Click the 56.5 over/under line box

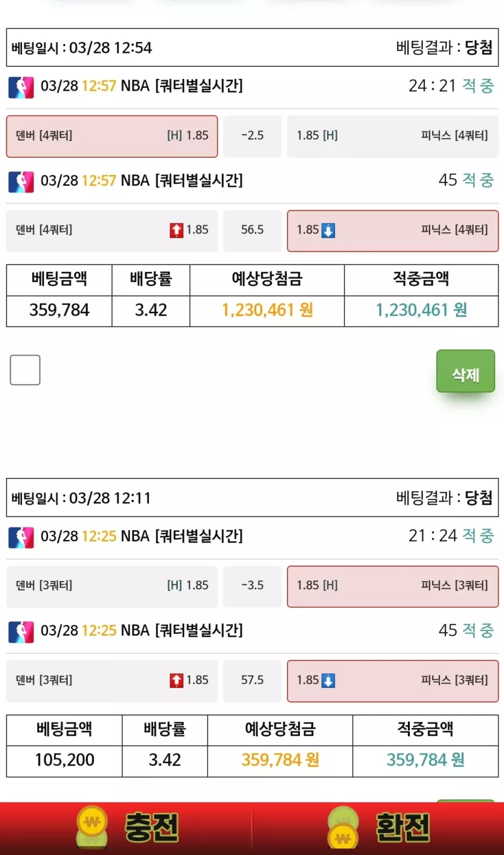point(253,231)
